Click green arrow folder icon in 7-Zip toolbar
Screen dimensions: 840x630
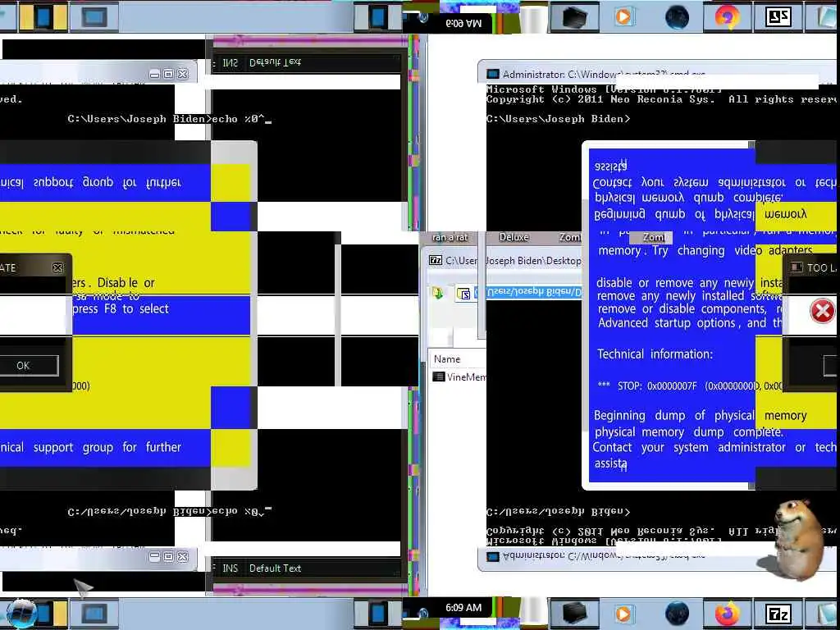[438, 293]
